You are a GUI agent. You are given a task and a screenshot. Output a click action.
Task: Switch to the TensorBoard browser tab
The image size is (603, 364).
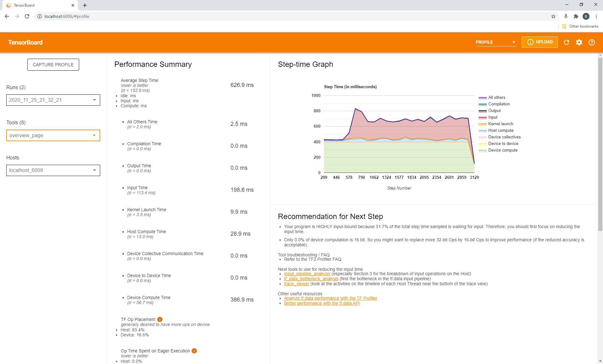[x=38, y=5]
